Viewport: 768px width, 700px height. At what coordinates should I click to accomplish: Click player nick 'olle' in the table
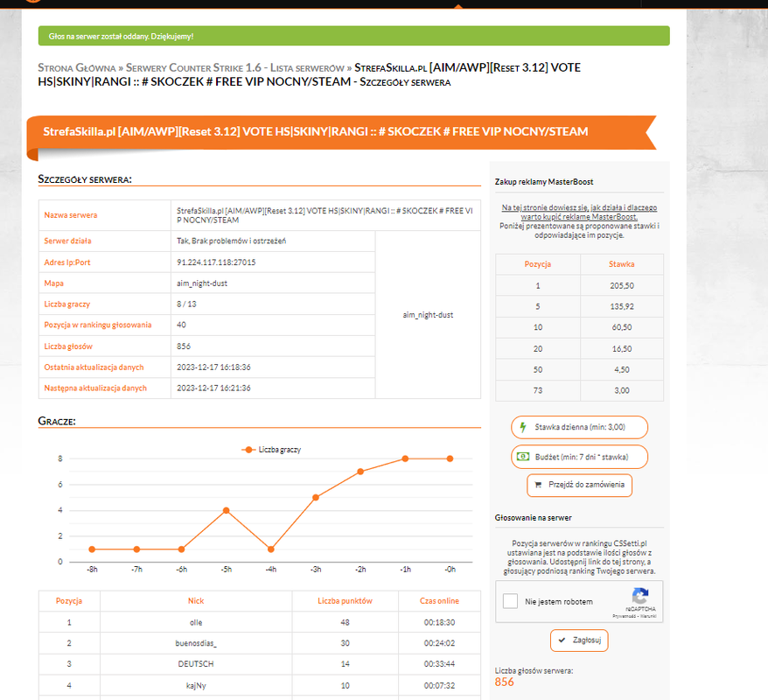(x=196, y=622)
